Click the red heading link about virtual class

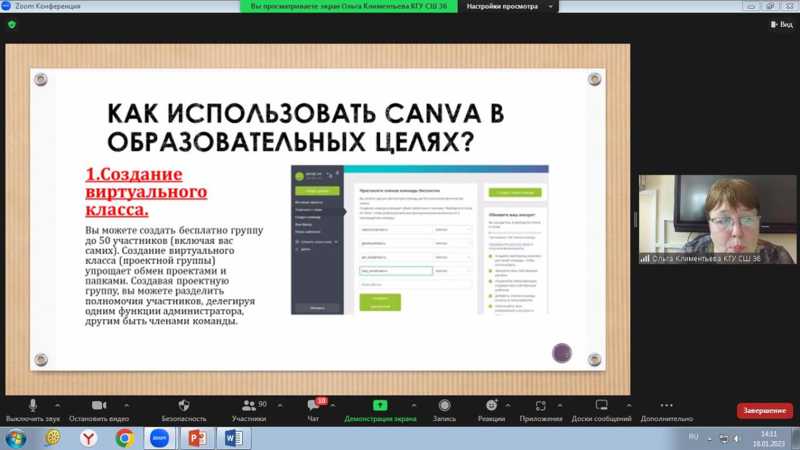[x=146, y=192]
